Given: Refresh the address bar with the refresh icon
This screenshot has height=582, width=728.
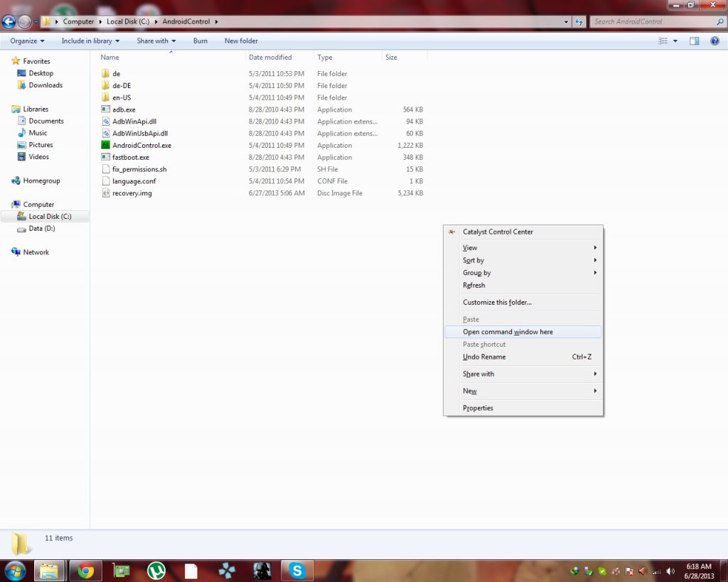Looking at the screenshot, I should (x=579, y=21).
